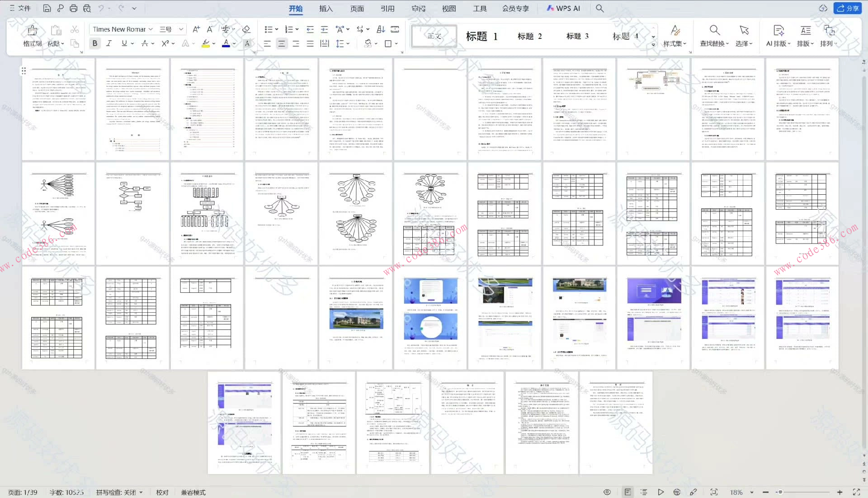Viewport: 868px width, 498px height.
Task: Apply the 标题 1 heading style
Action: (x=481, y=36)
